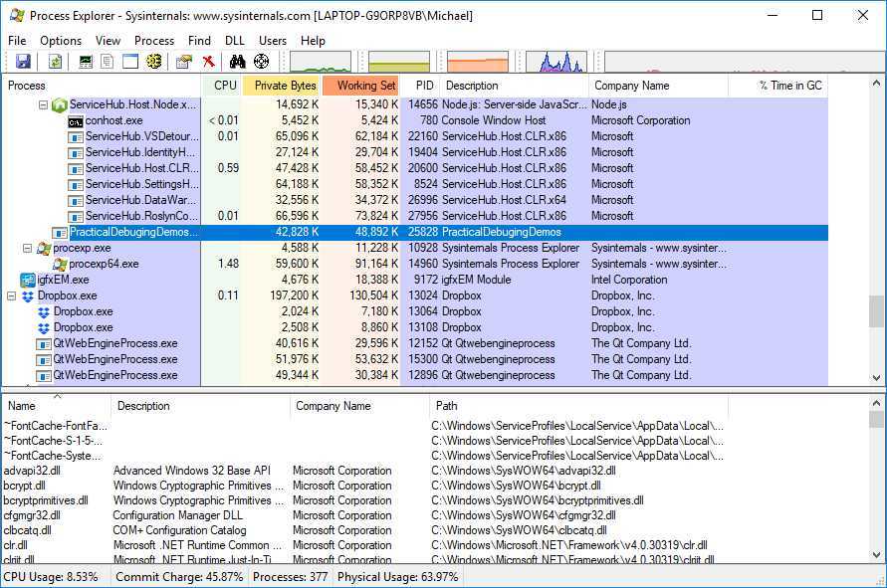The image size is (887, 588).
Task: Collapse the Dropbox.exe process tree
Action: point(11,295)
